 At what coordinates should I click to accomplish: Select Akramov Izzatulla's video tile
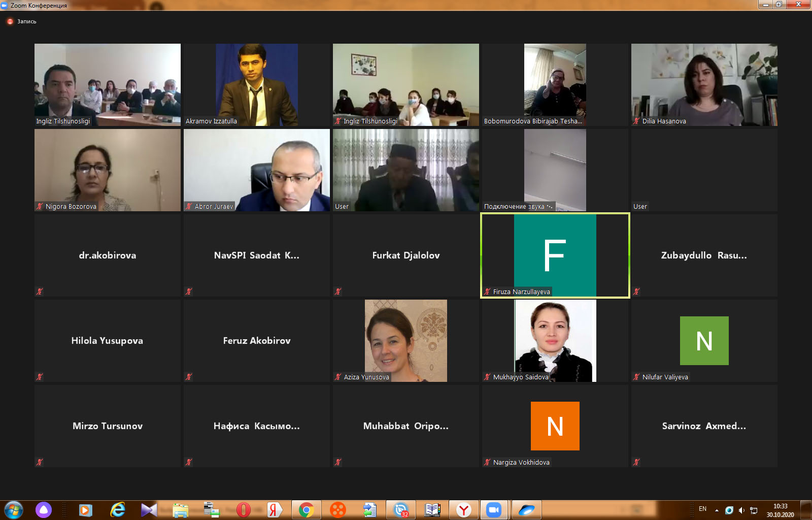[x=256, y=84]
